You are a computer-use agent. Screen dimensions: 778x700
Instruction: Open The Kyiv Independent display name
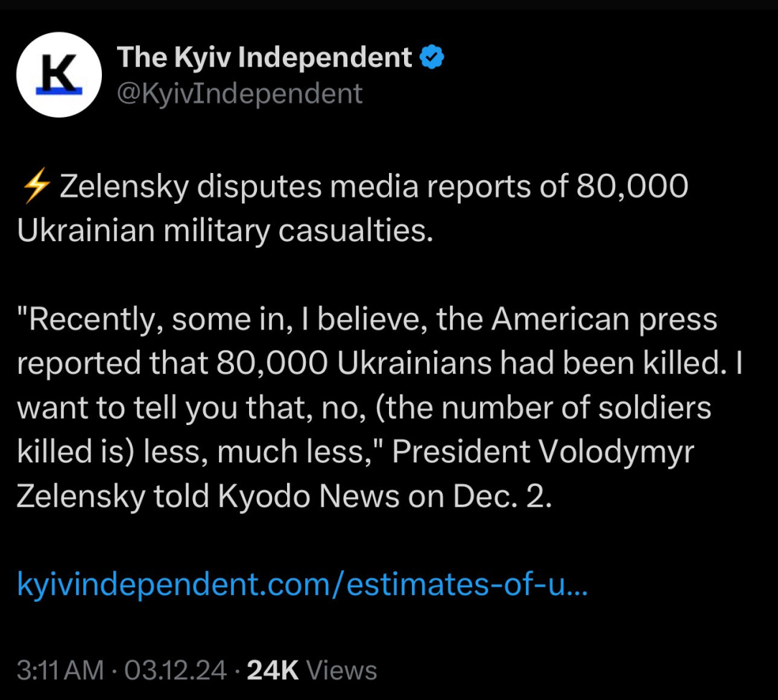pyautogui.click(x=264, y=57)
